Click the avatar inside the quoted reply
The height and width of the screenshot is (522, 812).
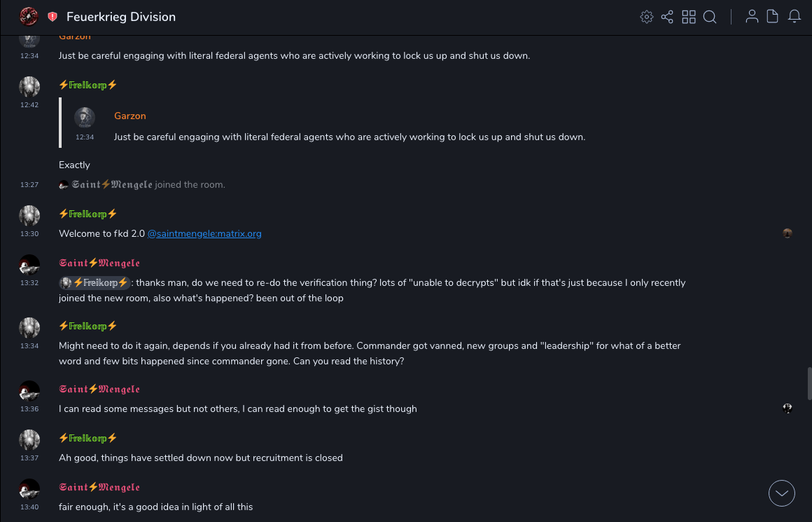[85, 118]
